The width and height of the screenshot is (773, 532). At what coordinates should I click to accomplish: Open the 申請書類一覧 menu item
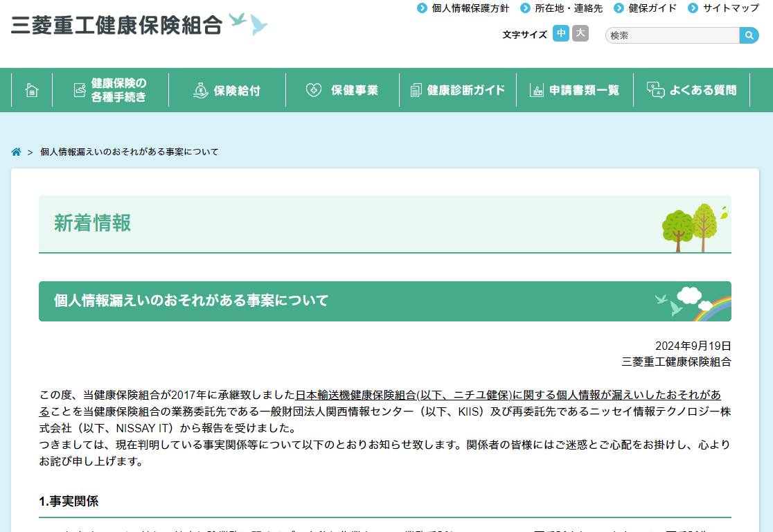pyautogui.click(x=575, y=90)
